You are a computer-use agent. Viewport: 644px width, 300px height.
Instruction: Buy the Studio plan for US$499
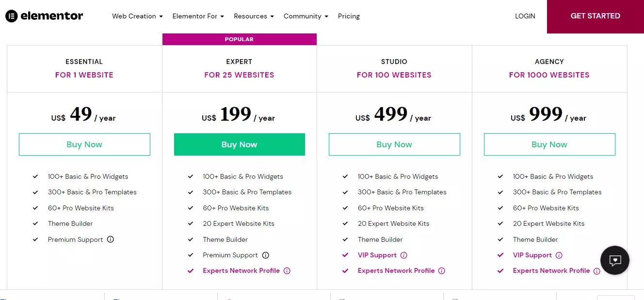point(394,144)
